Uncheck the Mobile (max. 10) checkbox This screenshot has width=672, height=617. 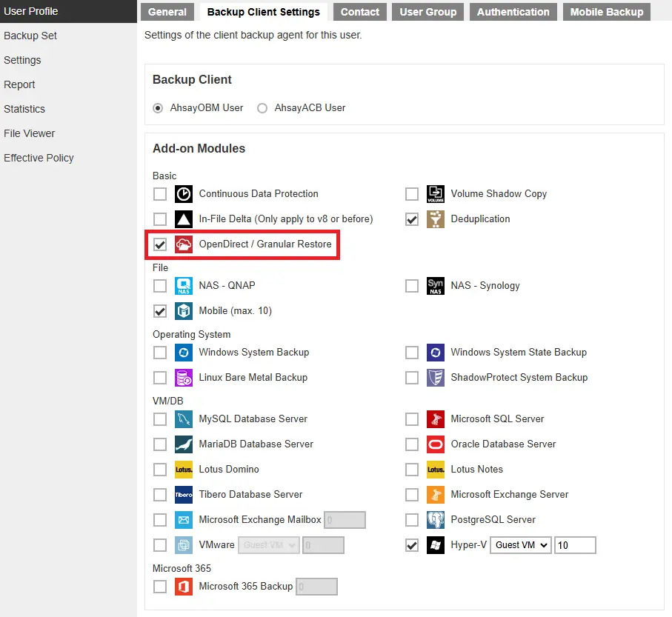pyautogui.click(x=160, y=311)
